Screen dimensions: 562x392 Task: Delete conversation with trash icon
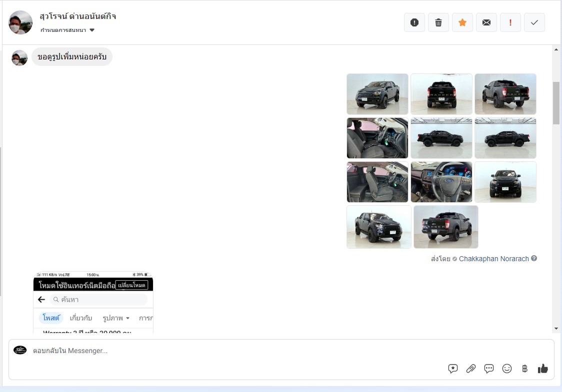[x=438, y=22]
